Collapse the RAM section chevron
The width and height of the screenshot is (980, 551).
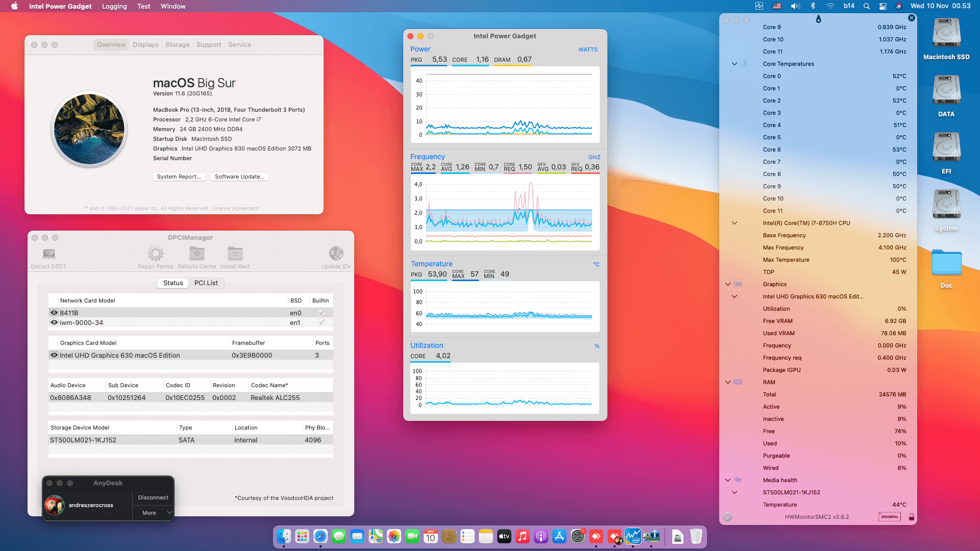(x=728, y=382)
